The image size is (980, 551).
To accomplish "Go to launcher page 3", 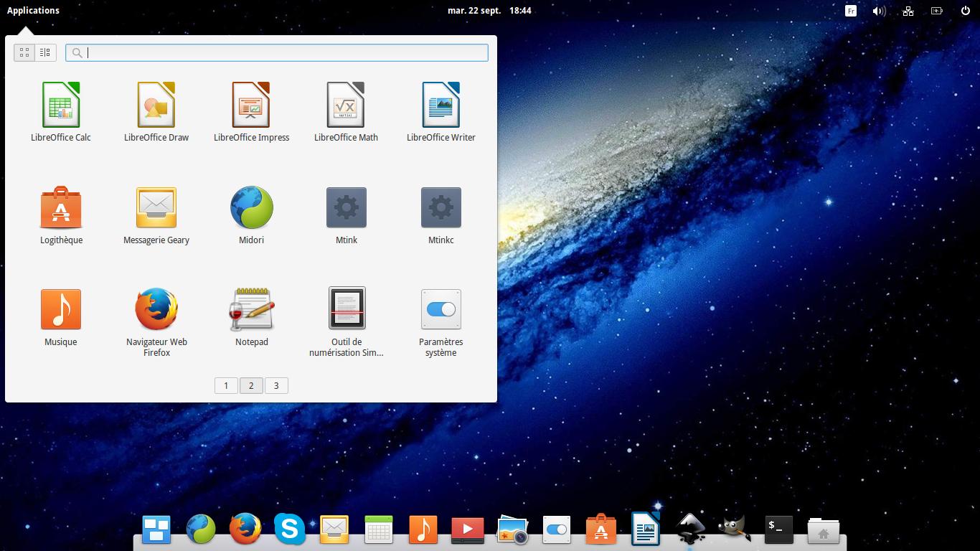I will [276, 386].
